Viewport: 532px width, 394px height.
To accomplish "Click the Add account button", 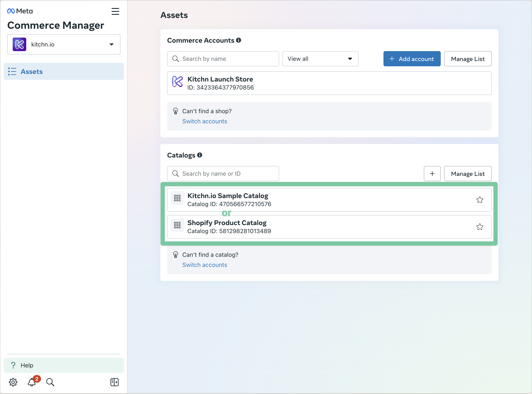I will (x=412, y=59).
